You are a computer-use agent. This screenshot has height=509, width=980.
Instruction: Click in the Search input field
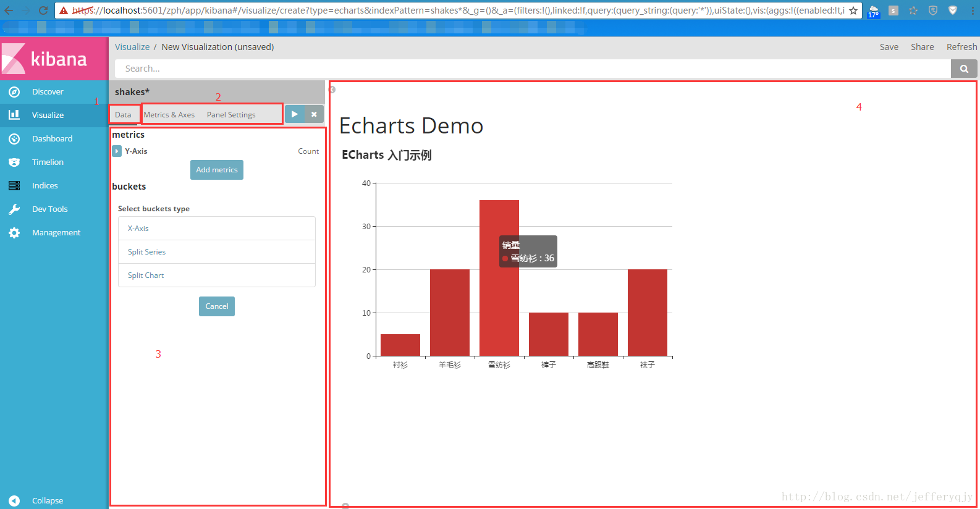click(533, 69)
